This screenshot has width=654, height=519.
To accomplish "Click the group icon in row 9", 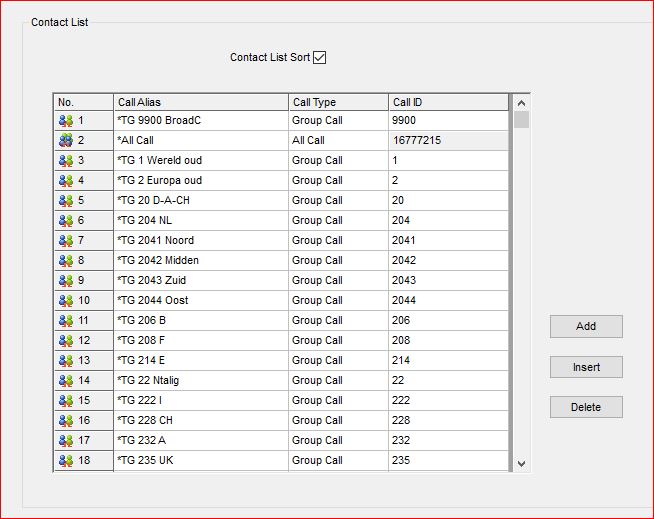I will [x=66, y=281].
